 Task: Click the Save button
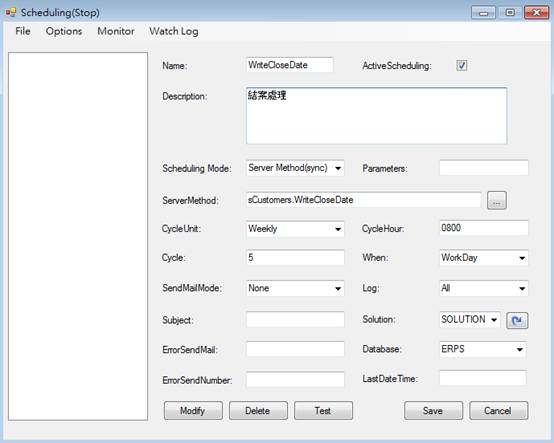(434, 410)
